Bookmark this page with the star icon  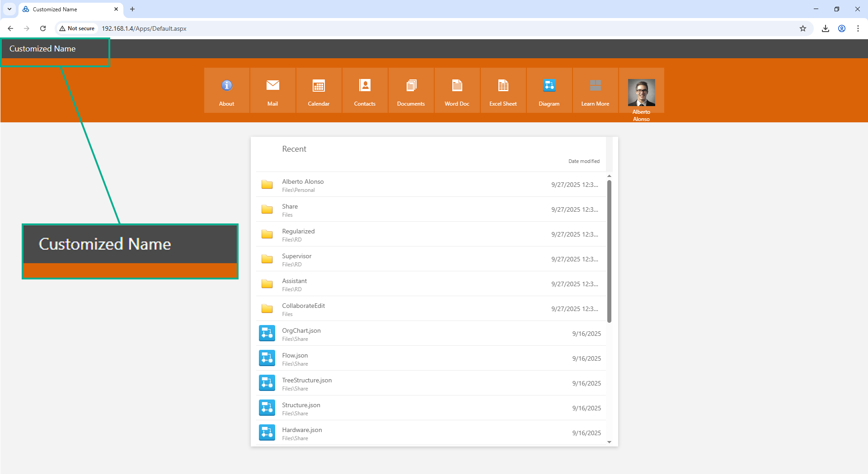coord(803,28)
